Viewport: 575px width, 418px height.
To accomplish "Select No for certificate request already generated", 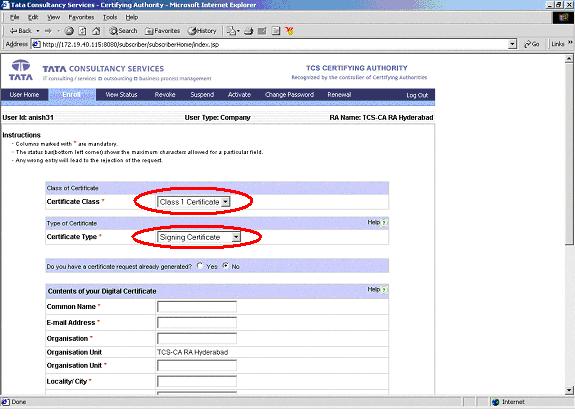I will [226, 265].
